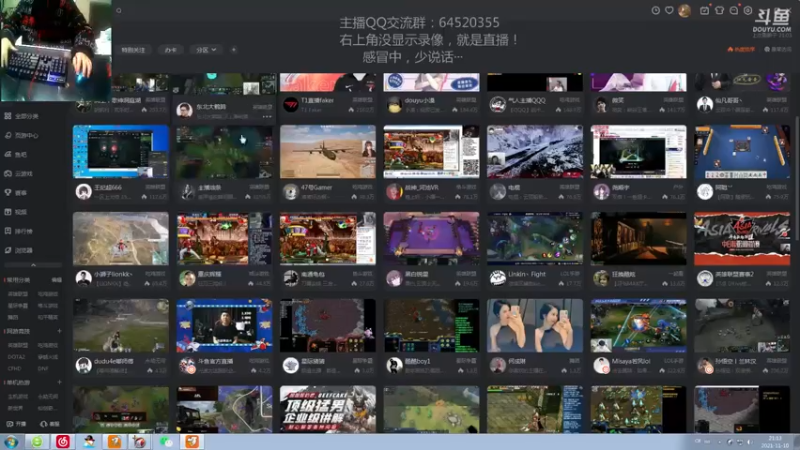Sort by 热度排序 popularity

pyautogui.click(x=741, y=49)
